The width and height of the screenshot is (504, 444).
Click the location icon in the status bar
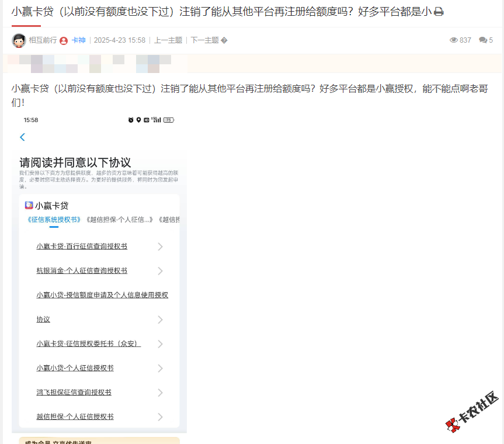click(139, 120)
